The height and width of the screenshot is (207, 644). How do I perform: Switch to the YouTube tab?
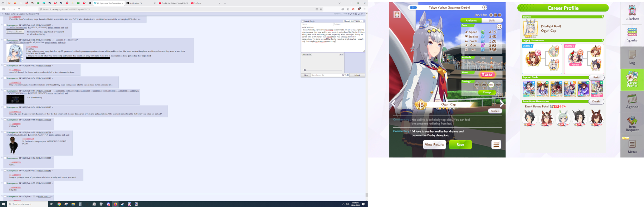(205, 3)
